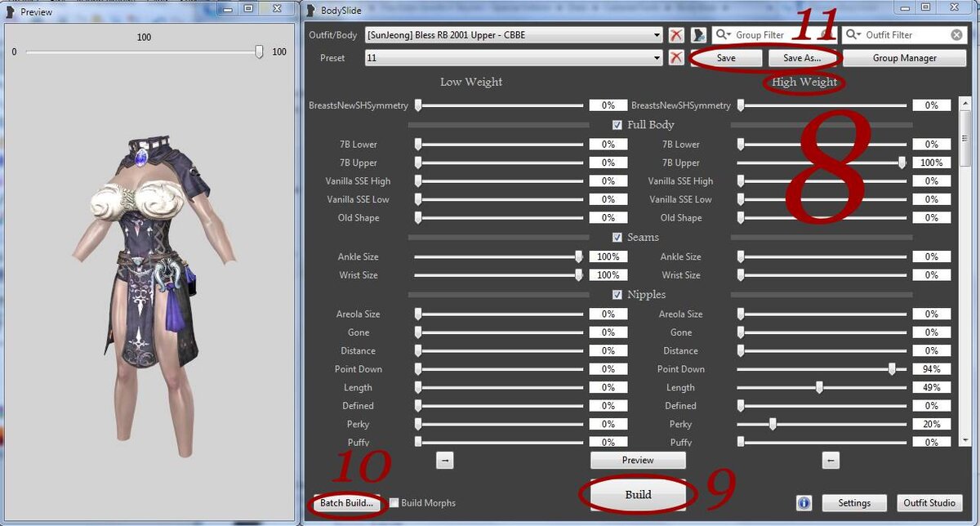Screen dimensions: 980x526
Task: Click the high weight 'Gone' slider label
Action: (x=680, y=332)
